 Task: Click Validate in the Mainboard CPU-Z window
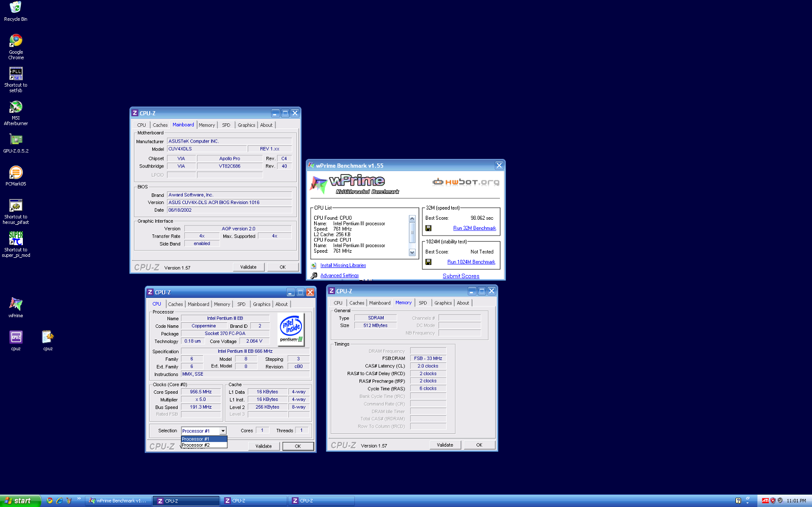click(x=248, y=267)
